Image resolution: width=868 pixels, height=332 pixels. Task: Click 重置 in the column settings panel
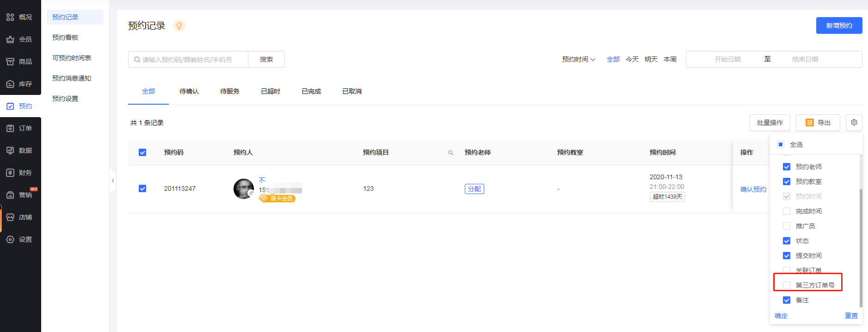pos(851,316)
